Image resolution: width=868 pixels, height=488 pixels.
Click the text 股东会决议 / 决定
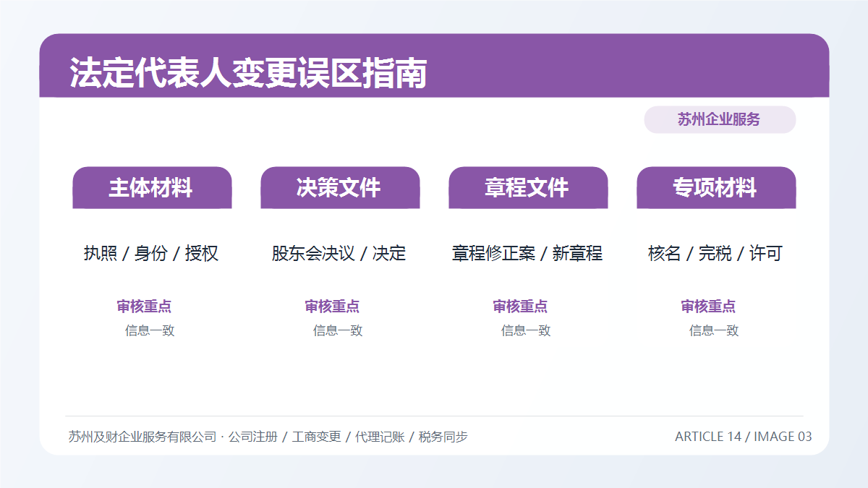pos(339,254)
